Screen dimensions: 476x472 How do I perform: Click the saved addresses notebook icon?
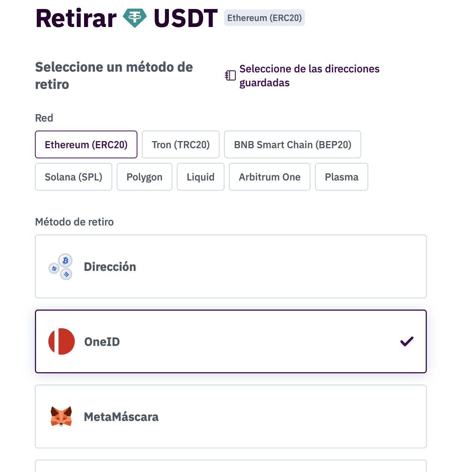pyautogui.click(x=230, y=75)
